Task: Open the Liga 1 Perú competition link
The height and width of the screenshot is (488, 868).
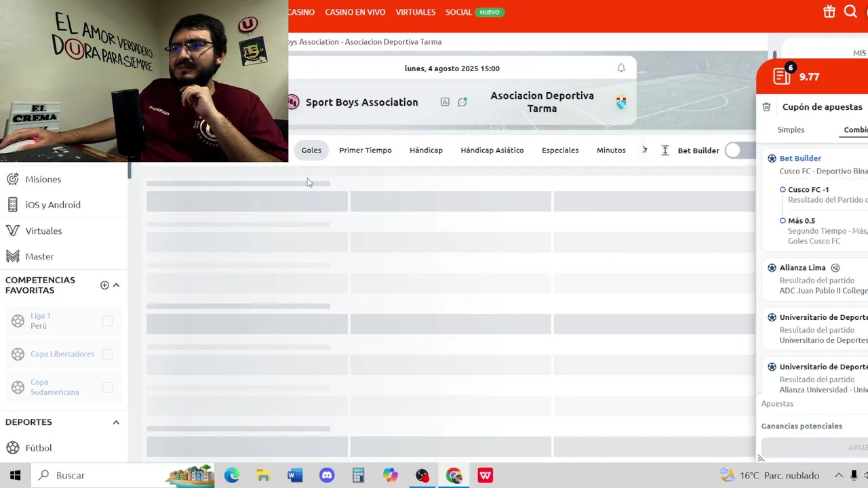Action: coord(40,321)
